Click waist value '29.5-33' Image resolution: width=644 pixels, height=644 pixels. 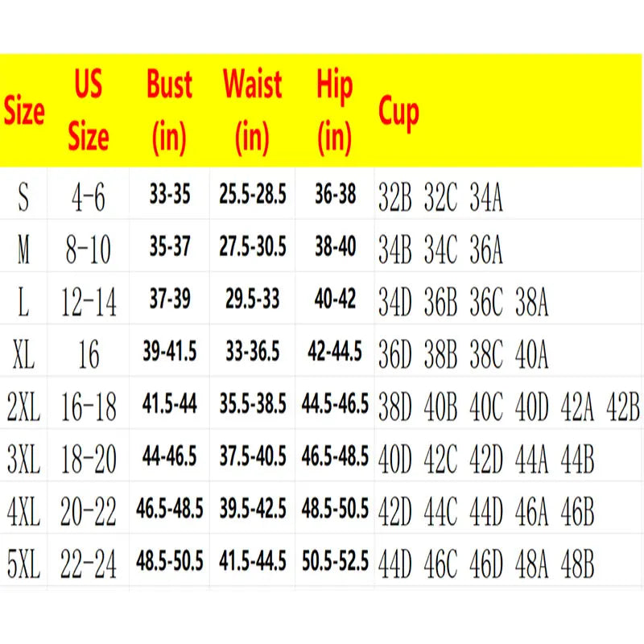point(253,299)
